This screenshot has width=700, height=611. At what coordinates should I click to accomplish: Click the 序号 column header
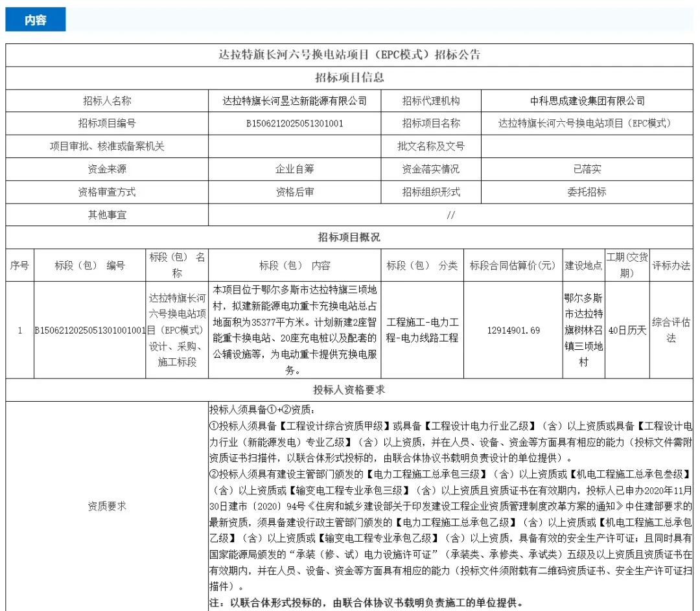coord(19,266)
